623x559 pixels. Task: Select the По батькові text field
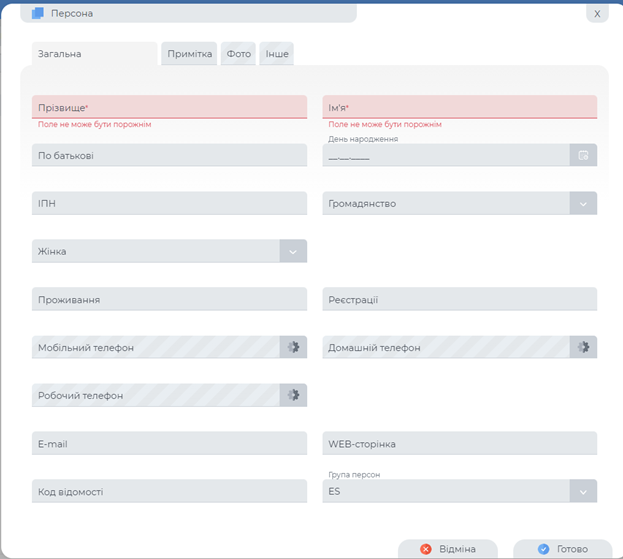tap(169, 155)
